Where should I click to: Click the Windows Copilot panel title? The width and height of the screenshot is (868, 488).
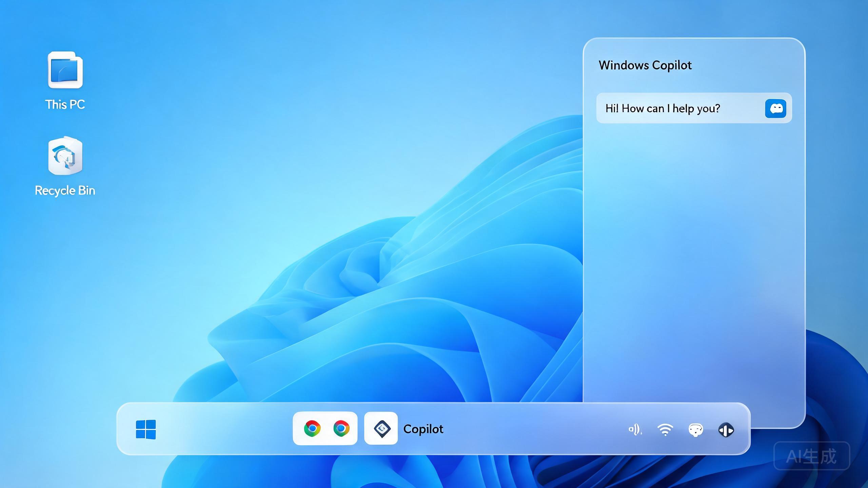(645, 65)
